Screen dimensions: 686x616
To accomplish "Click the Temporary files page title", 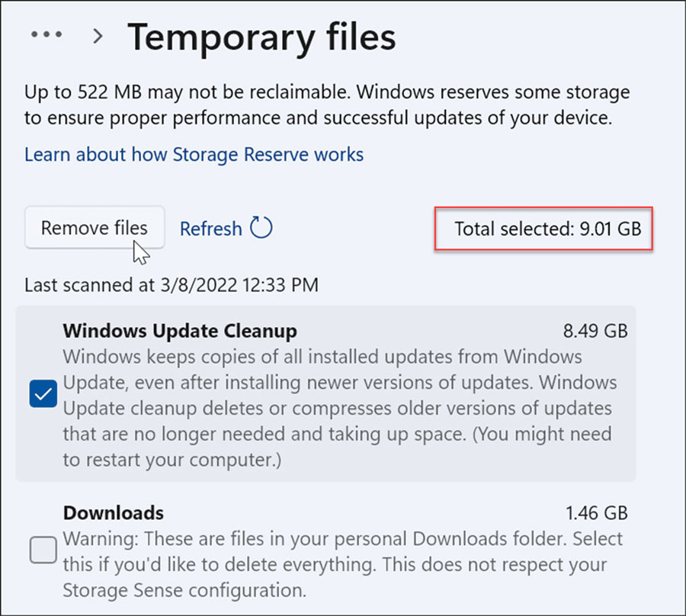I will 261,38.
